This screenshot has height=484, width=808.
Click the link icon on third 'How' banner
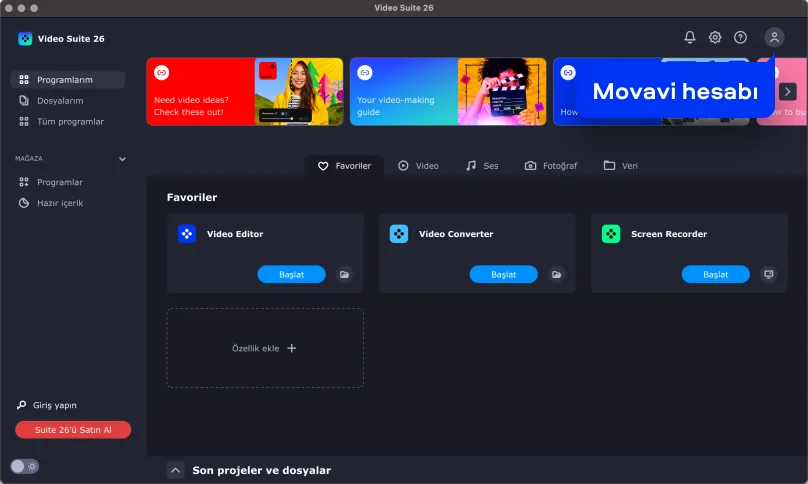coord(568,73)
